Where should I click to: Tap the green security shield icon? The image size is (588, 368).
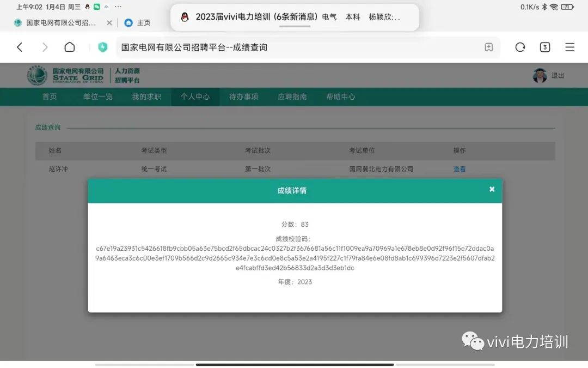click(x=103, y=47)
